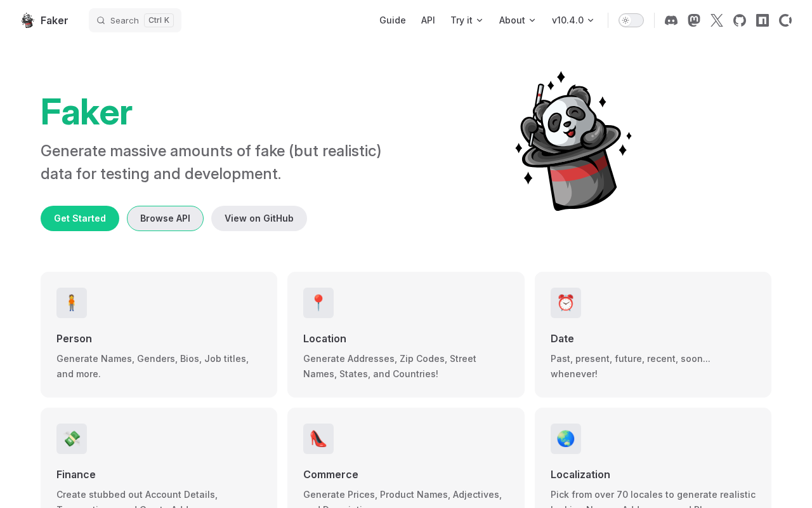
Task: Click the Person feature emoji icon
Action: coord(72,303)
